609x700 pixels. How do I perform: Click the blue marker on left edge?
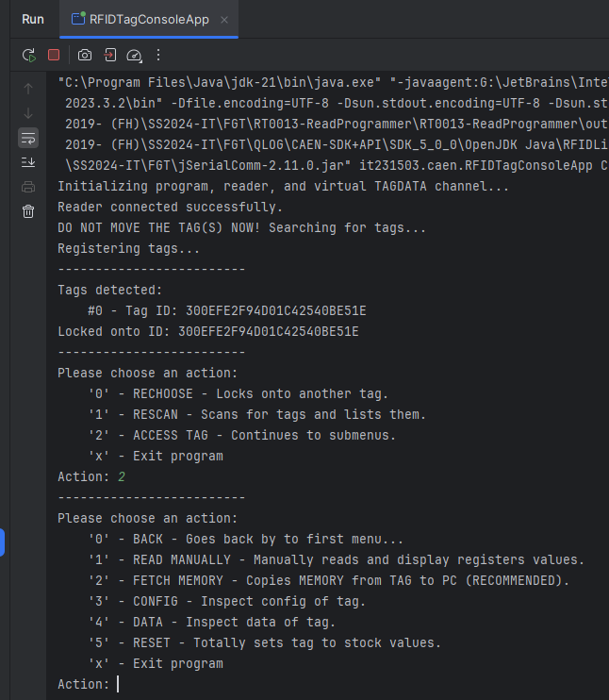(x=3, y=542)
